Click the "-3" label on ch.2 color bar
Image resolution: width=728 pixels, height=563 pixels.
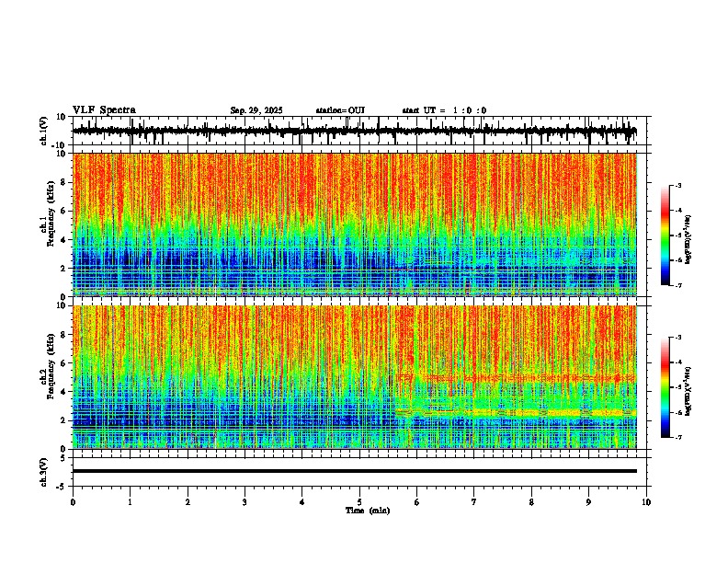pyautogui.click(x=678, y=338)
